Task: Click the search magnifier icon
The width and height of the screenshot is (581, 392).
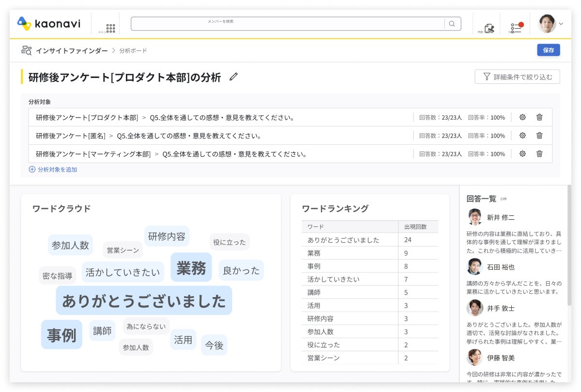Action: coord(452,24)
